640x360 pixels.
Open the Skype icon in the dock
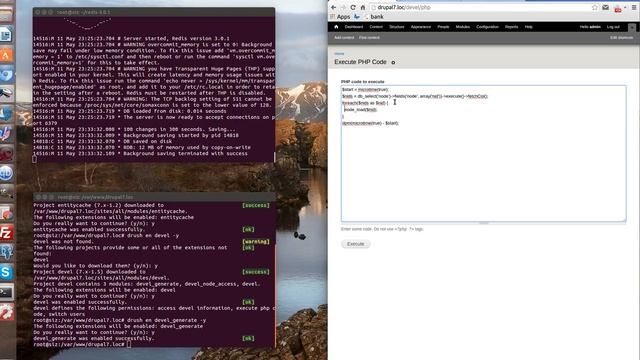click(x=7, y=271)
